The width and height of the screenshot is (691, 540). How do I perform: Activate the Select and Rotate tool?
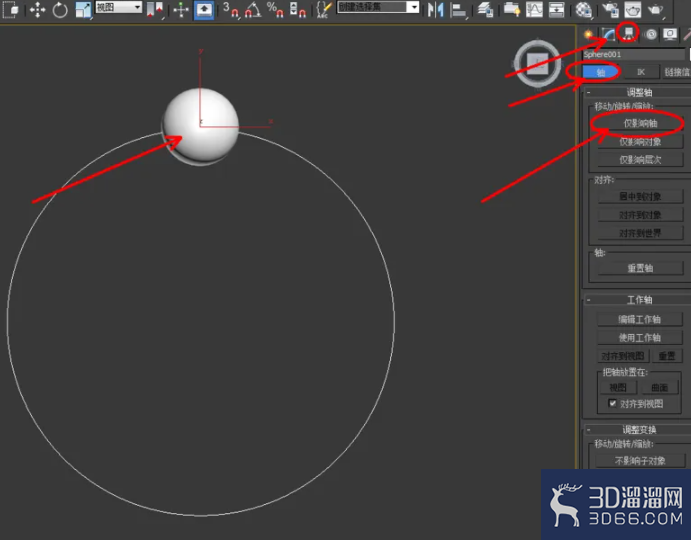click(60, 9)
